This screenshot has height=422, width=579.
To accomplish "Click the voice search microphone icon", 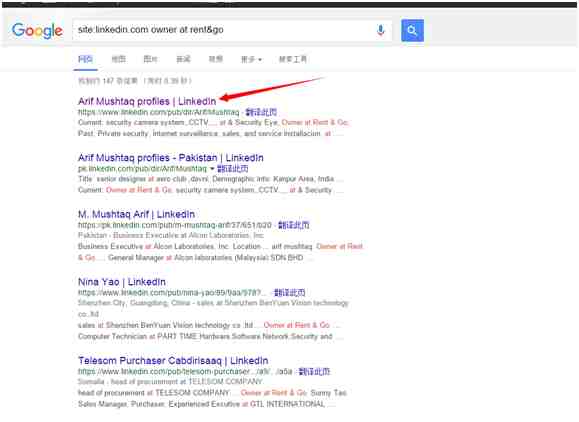I will (x=380, y=30).
